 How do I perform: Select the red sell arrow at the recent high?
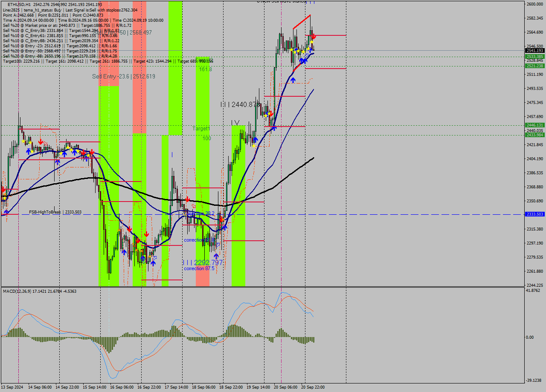click(314, 37)
